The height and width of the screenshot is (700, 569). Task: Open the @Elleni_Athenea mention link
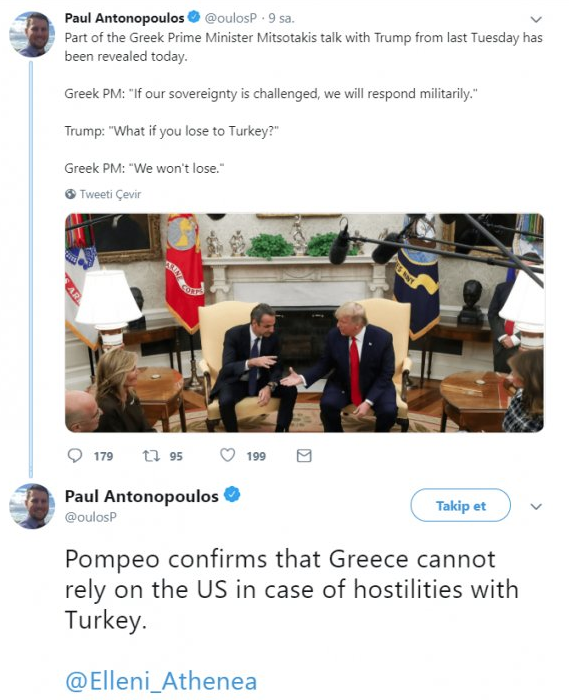(161, 682)
